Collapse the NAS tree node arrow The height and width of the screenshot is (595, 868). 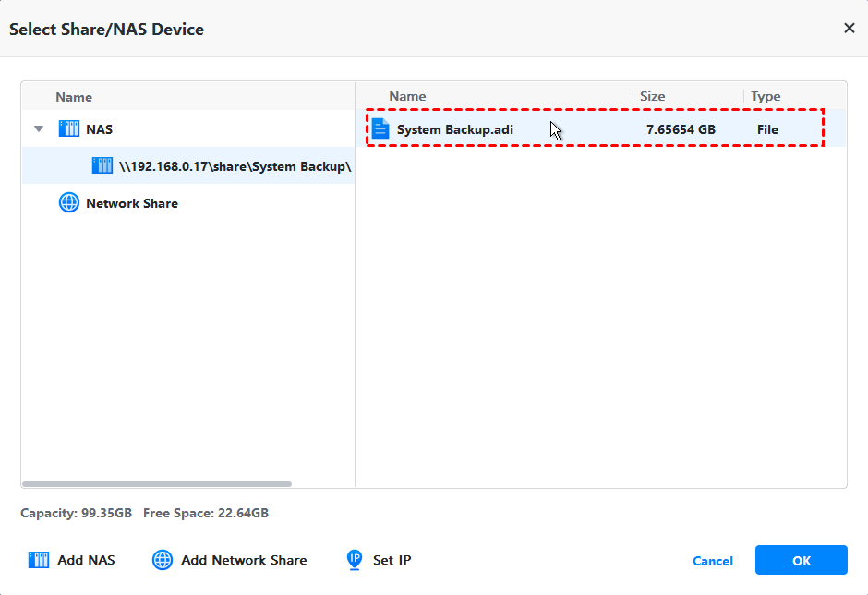[x=39, y=129]
